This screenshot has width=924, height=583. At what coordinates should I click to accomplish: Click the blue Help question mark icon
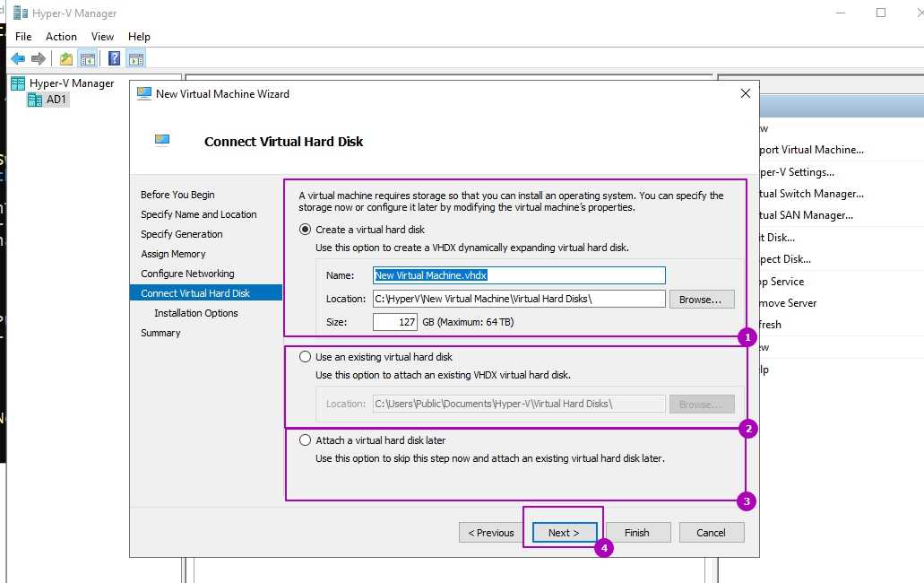(115, 58)
